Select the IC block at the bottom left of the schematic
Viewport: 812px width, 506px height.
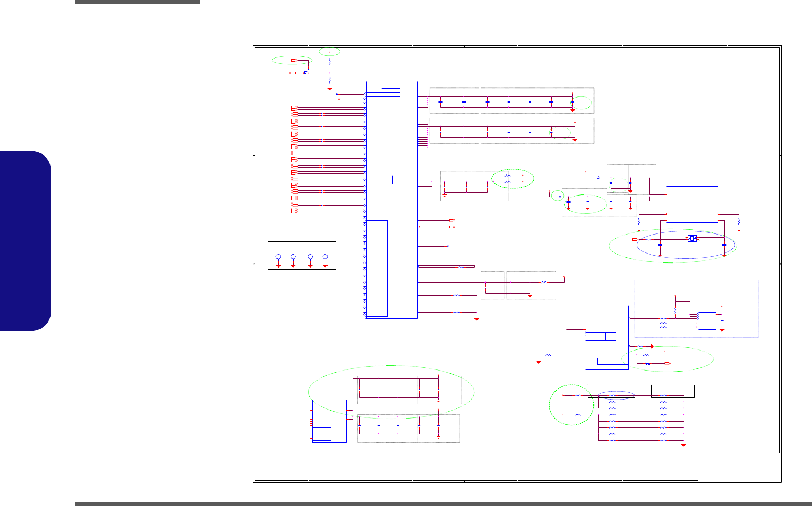(330, 421)
